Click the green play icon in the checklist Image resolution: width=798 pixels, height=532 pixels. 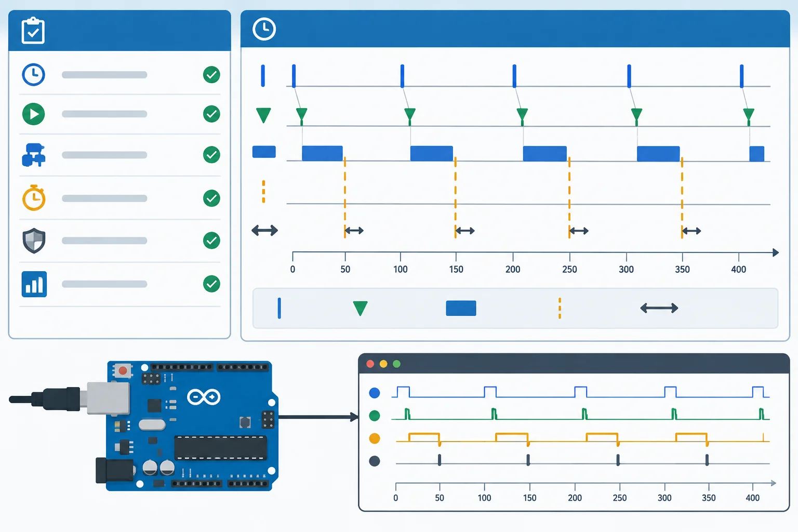[x=34, y=114]
